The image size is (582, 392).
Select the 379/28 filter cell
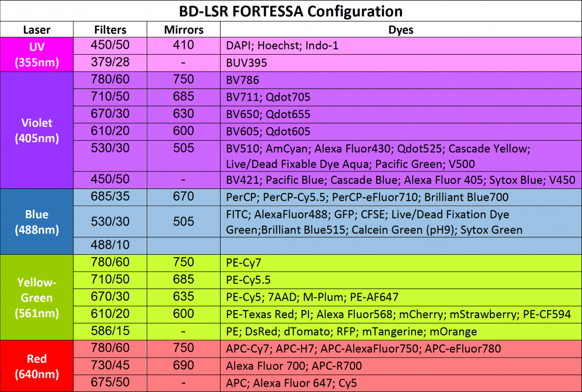[x=110, y=63]
